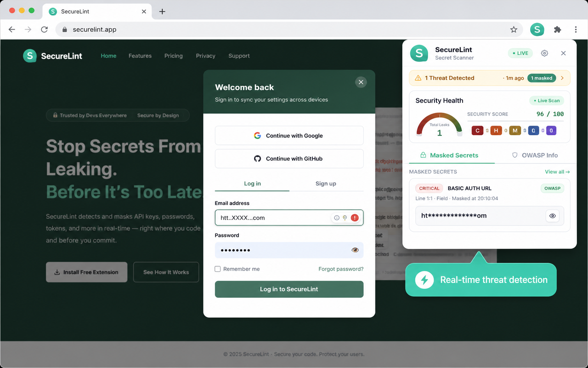Open SecureLint extension settings gear

pyautogui.click(x=544, y=53)
